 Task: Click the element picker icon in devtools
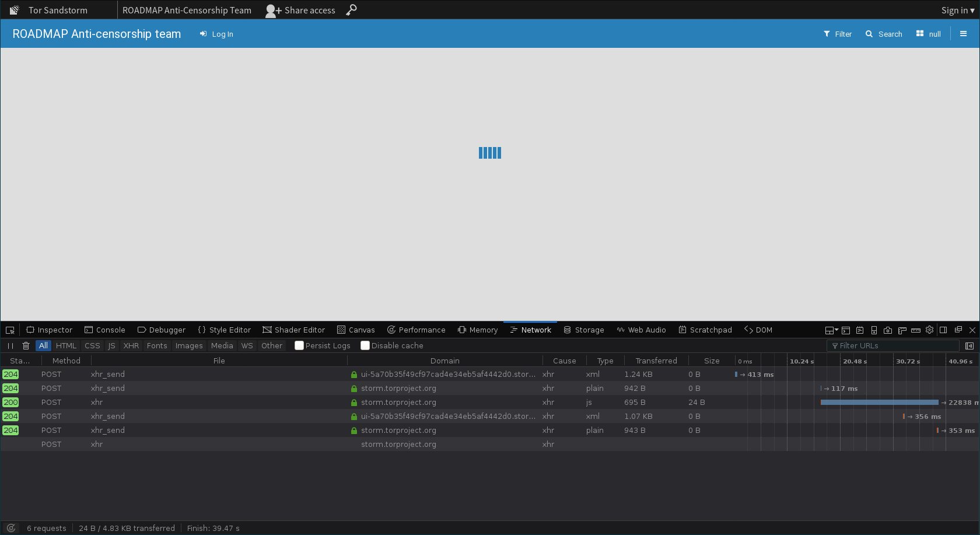click(x=10, y=330)
